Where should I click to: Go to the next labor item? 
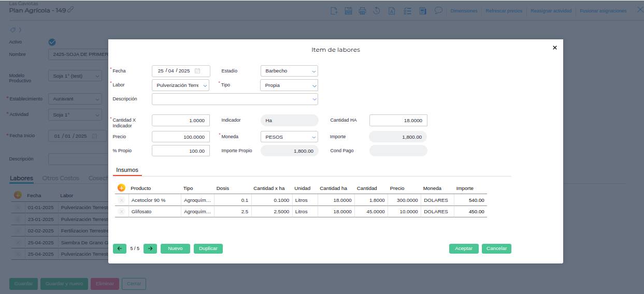click(150, 248)
